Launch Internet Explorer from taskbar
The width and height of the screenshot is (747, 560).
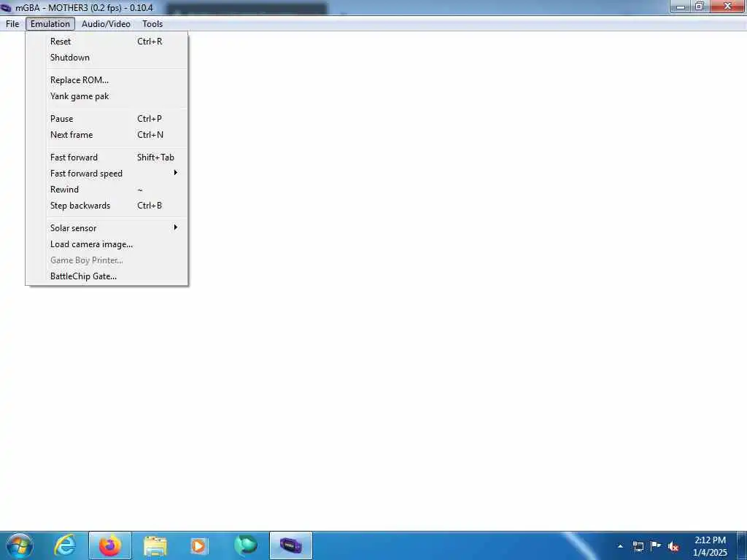point(65,545)
